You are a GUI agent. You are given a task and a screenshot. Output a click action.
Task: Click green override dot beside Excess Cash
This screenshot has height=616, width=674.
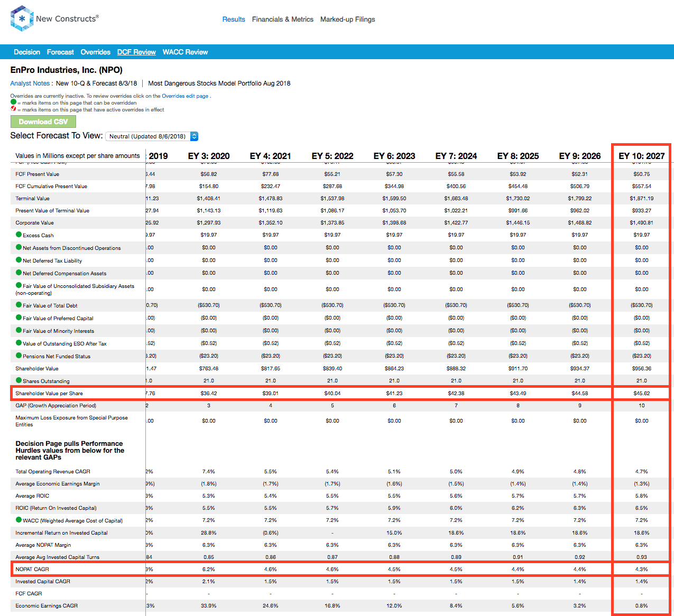[19, 235]
